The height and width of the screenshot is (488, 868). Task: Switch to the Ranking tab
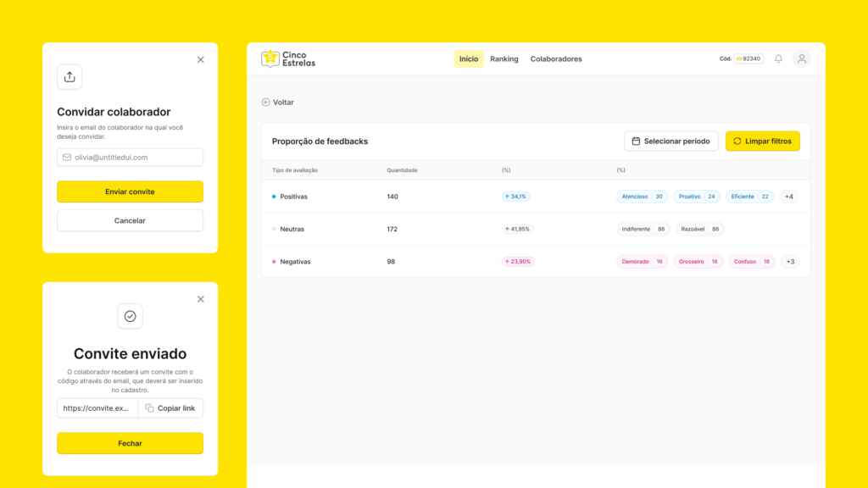click(x=504, y=59)
